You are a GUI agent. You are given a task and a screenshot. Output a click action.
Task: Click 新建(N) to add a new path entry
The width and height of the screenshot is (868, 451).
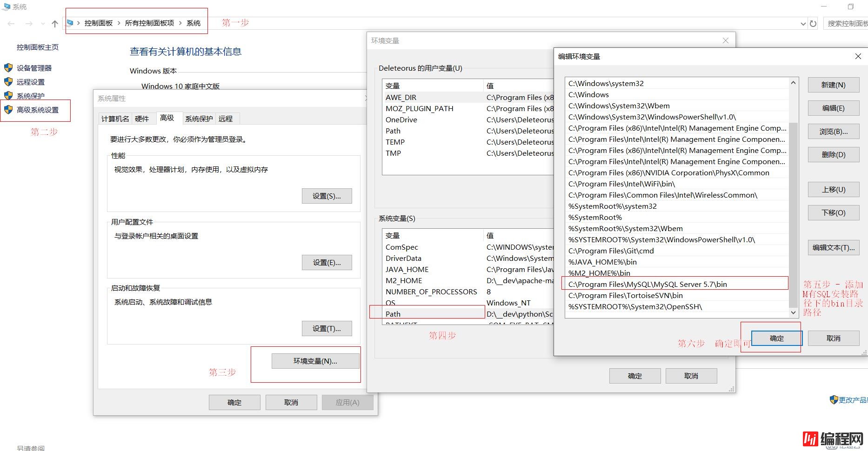(833, 85)
